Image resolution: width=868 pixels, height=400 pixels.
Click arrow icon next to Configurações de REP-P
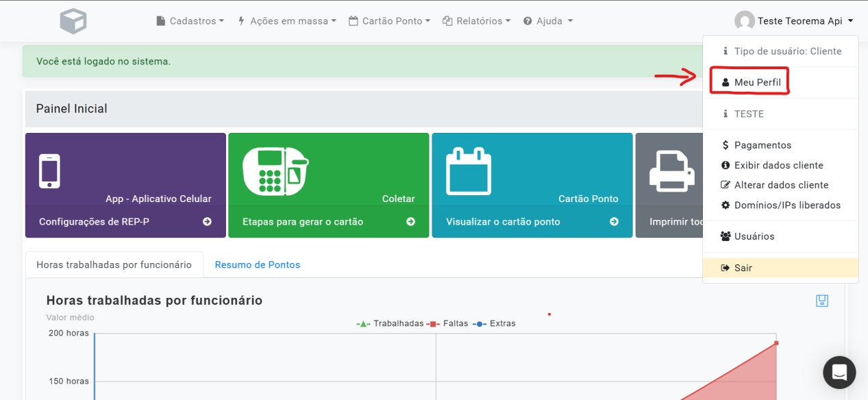(x=208, y=222)
